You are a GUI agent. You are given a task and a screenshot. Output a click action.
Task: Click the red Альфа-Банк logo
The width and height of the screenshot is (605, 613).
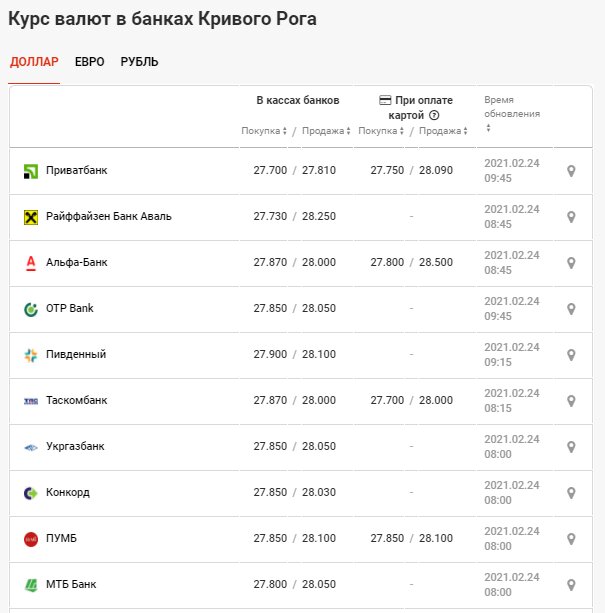point(31,263)
